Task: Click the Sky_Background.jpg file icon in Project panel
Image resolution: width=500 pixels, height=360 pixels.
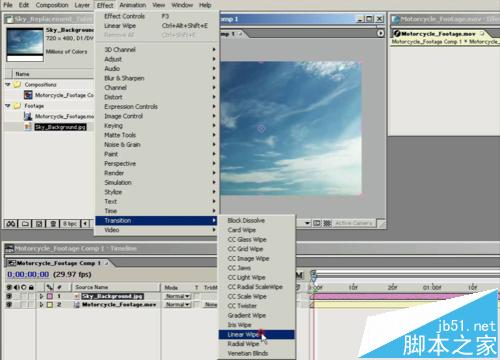Action: pyautogui.click(x=28, y=127)
